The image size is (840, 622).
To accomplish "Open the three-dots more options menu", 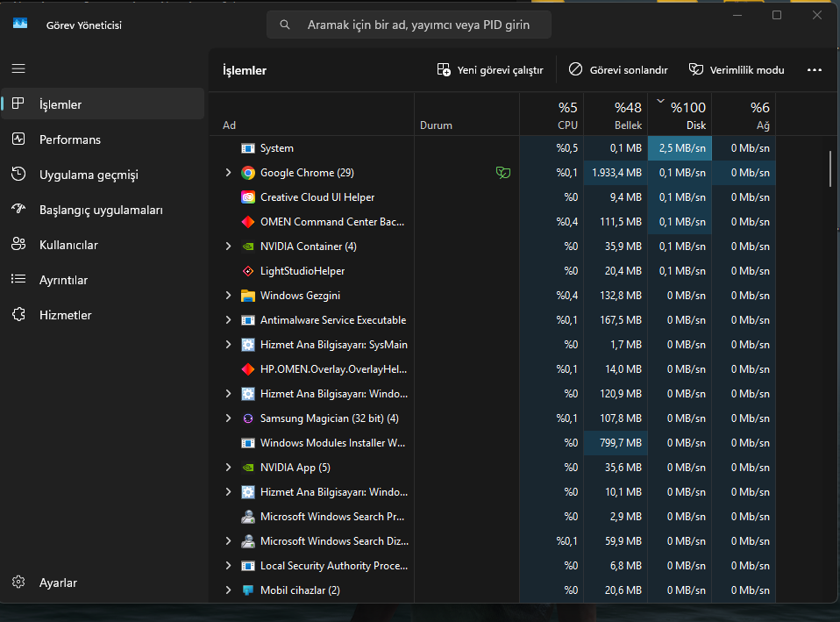I will point(815,69).
